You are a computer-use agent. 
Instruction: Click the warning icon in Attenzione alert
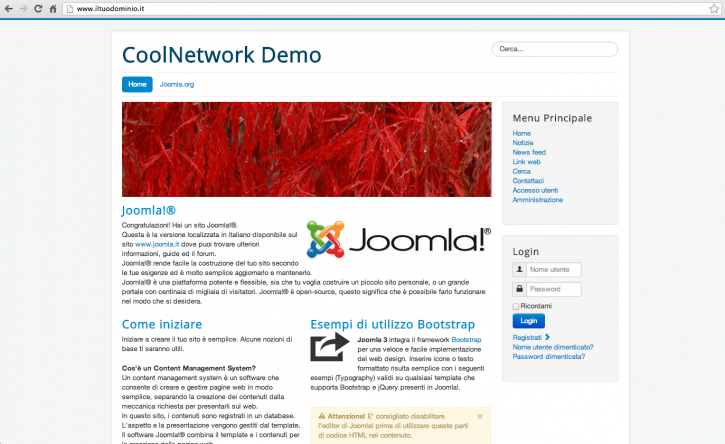pyautogui.click(x=322, y=416)
